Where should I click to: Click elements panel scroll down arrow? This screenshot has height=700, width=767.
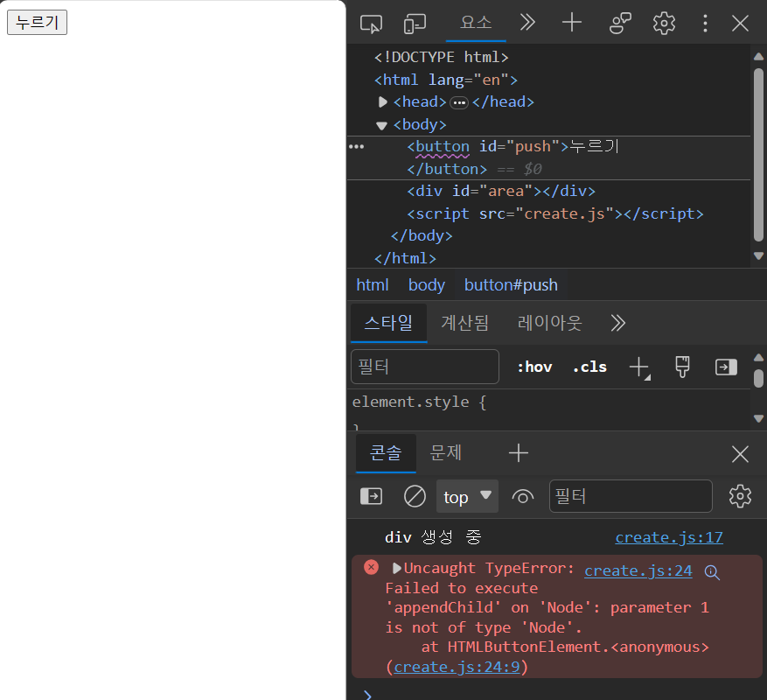pos(758,255)
